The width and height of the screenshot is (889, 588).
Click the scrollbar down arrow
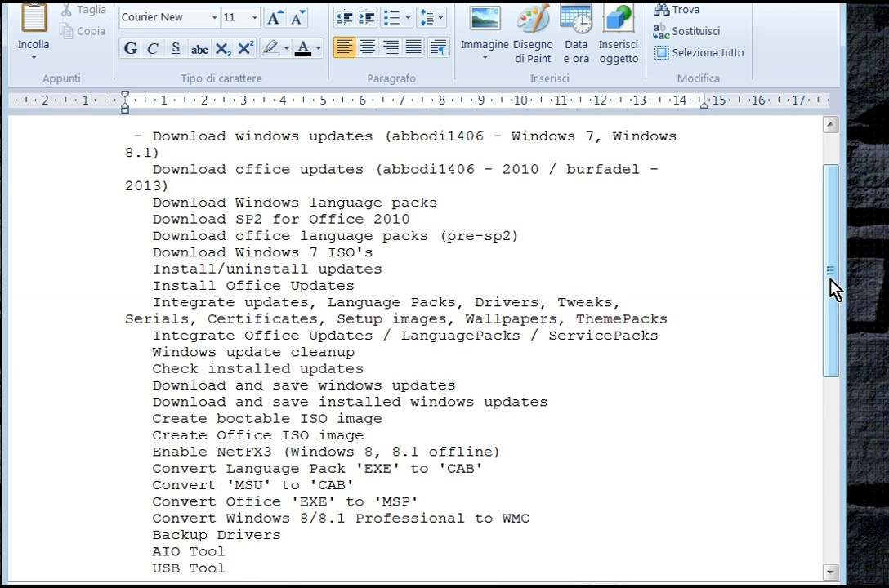(x=831, y=572)
